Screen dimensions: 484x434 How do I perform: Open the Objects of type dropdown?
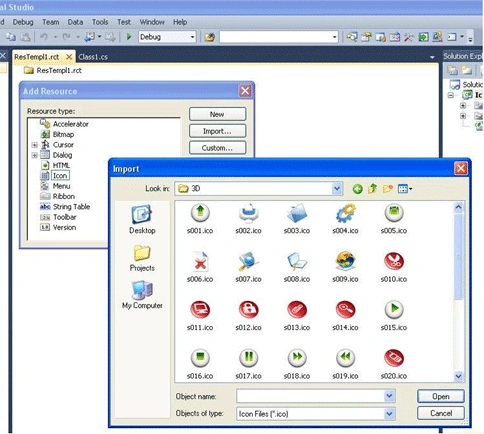point(389,414)
